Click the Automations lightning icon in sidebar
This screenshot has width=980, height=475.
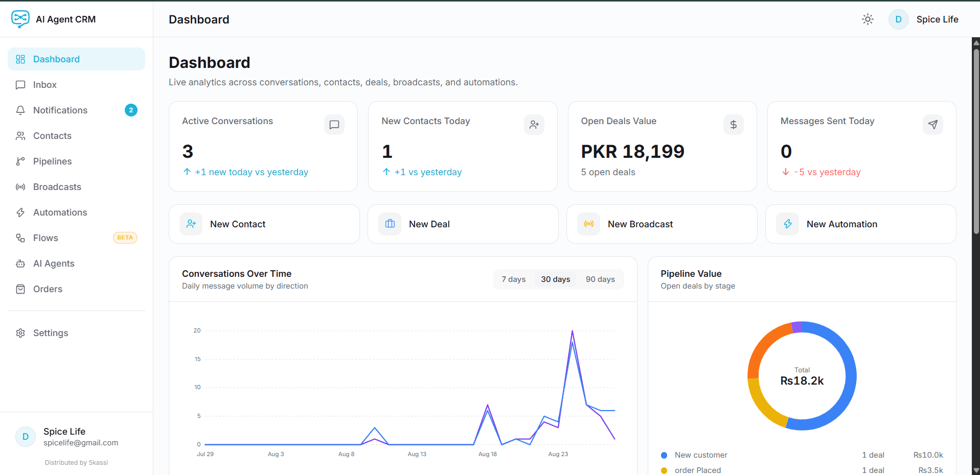coord(20,212)
